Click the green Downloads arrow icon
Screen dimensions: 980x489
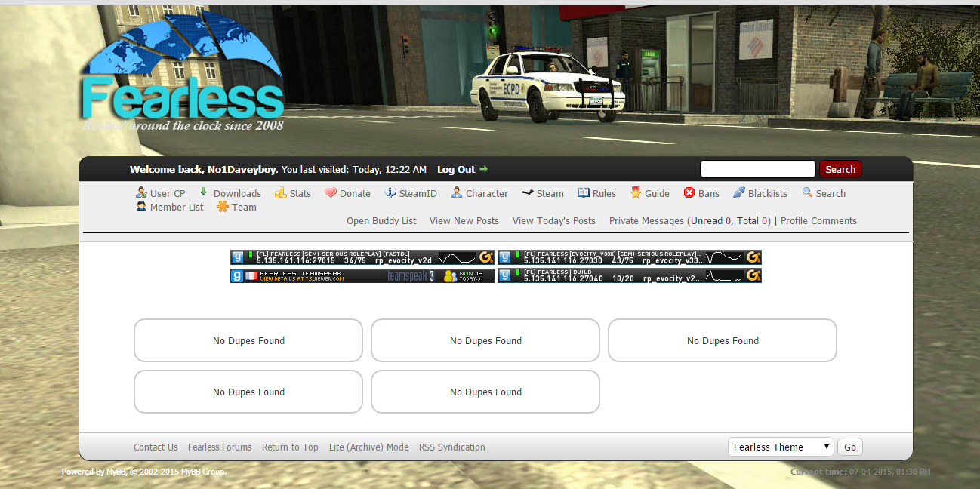[x=203, y=192]
